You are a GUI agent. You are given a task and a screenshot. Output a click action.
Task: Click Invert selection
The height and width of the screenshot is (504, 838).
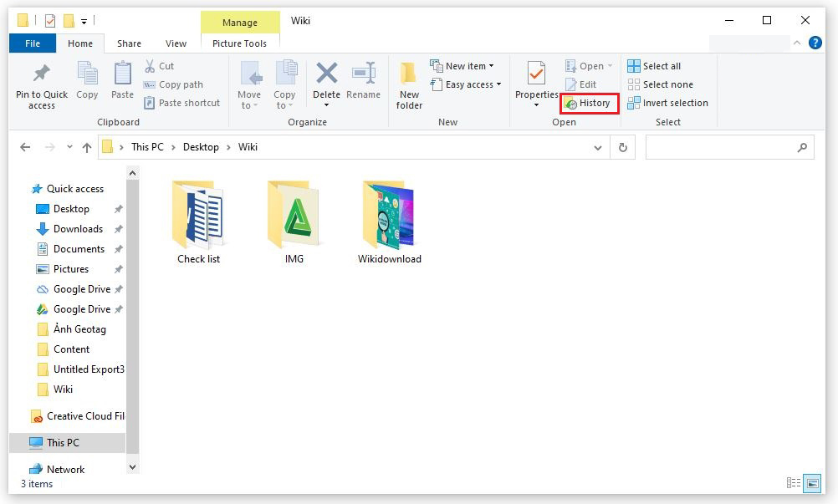[x=668, y=103]
